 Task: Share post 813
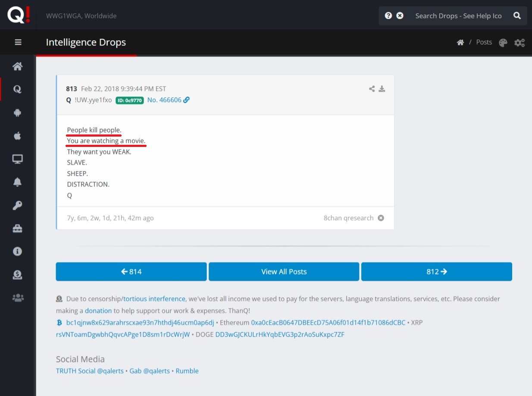372,89
